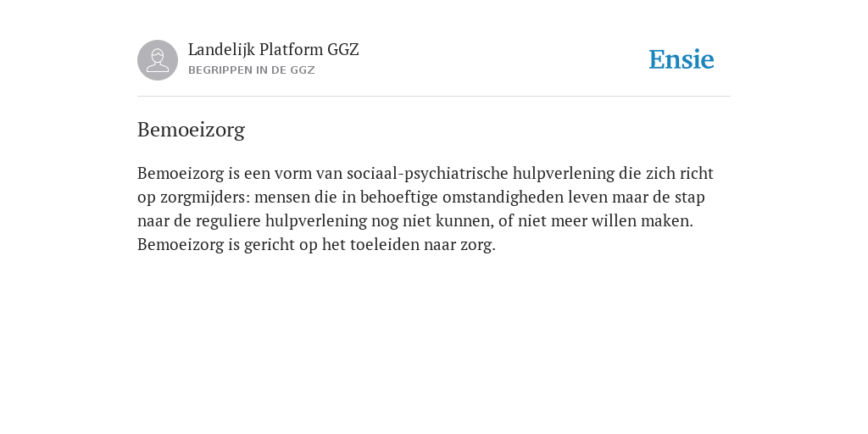Open the Ensie logo link
The height and width of the screenshot is (434, 868).
coord(682,59)
